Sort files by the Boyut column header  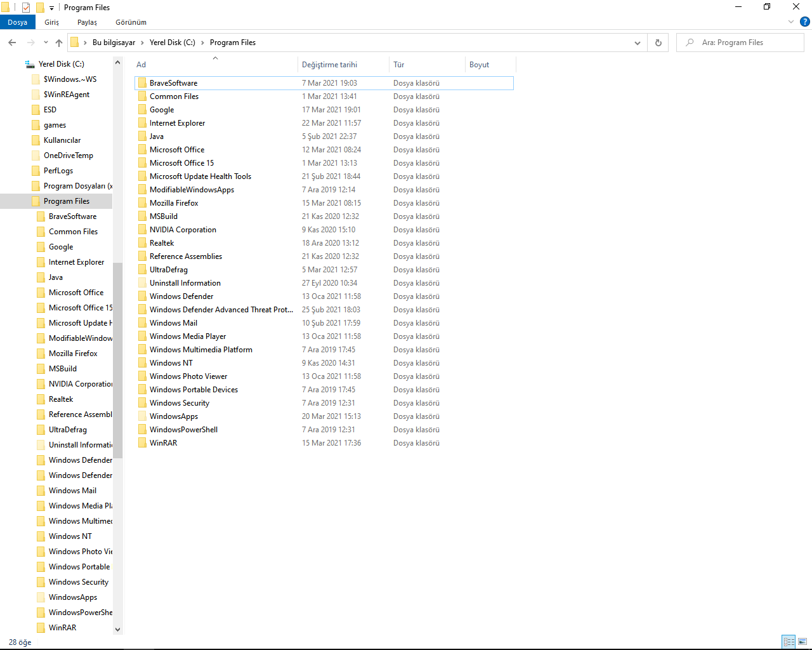(490, 65)
